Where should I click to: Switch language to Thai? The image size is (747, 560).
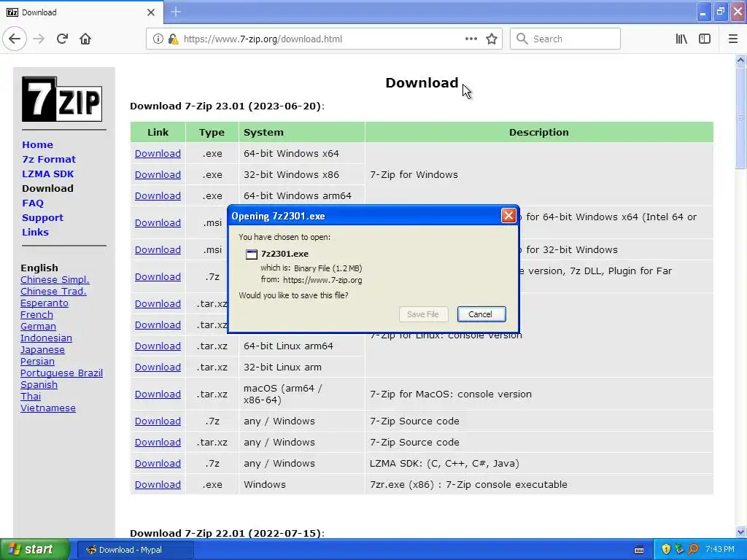click(x=31, y=396)
